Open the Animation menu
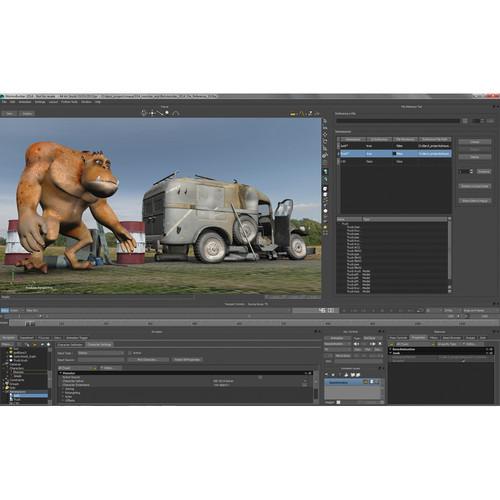 (25, 102)
